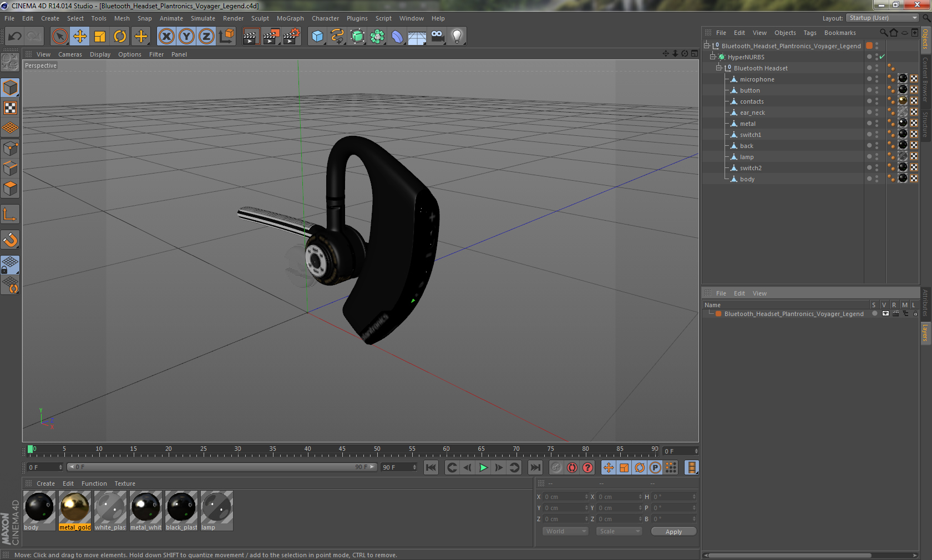The width and height of the screenshot is (932, 560).
Task: Open the Layout dropdown
Action: pos(883,18)
